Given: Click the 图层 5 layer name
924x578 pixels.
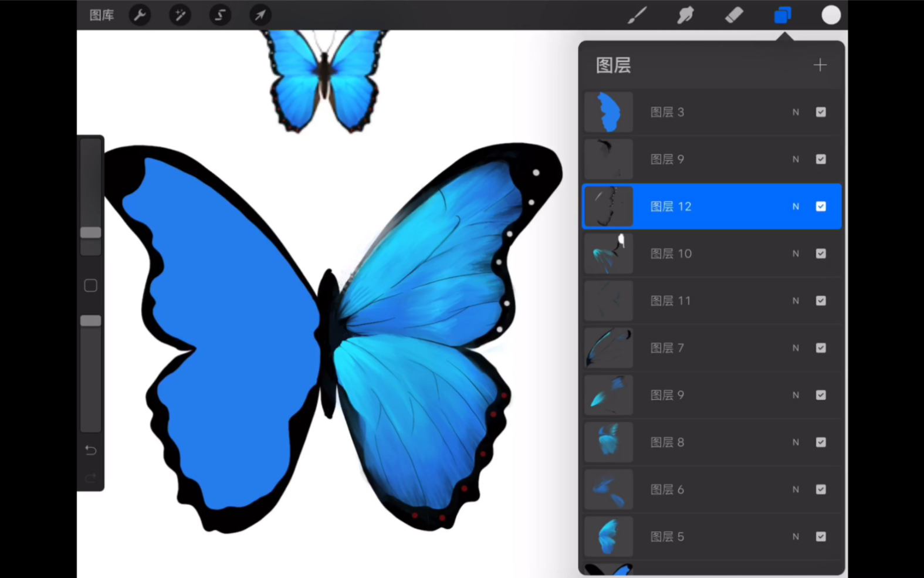Looking at the screenshot, I should [668, 536].
